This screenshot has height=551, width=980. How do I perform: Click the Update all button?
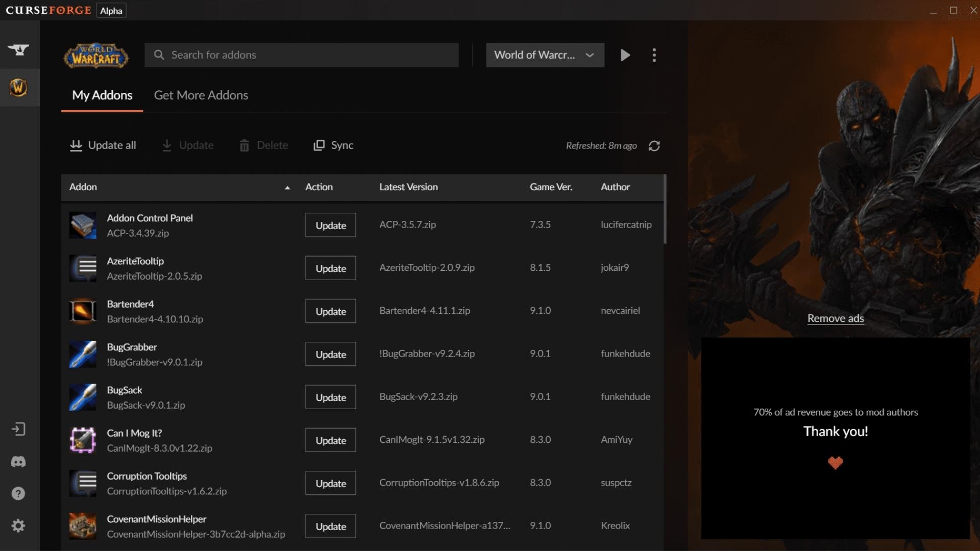click(x=103, y=145)
